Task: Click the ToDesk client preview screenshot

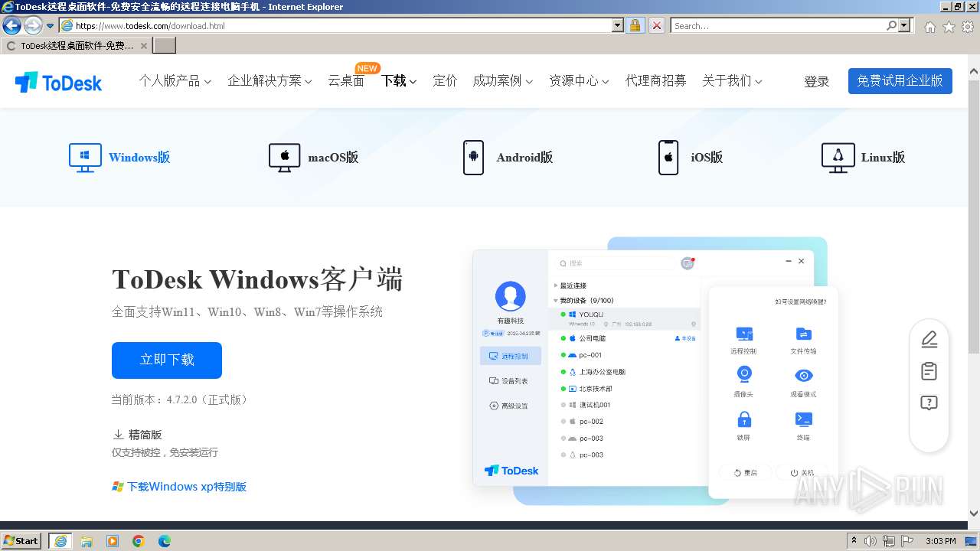Action: pos(655,371)
